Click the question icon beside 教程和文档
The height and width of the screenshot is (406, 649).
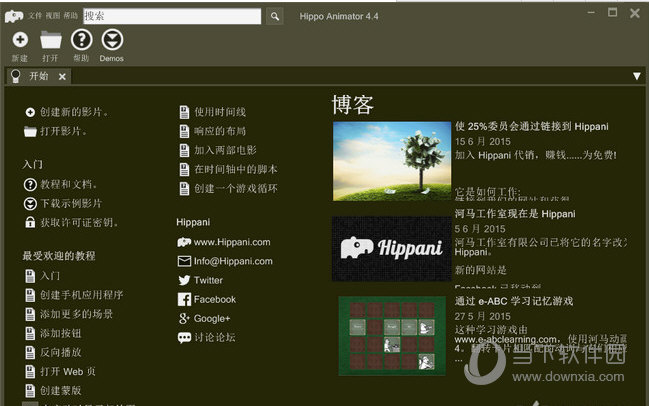(30, 184)
